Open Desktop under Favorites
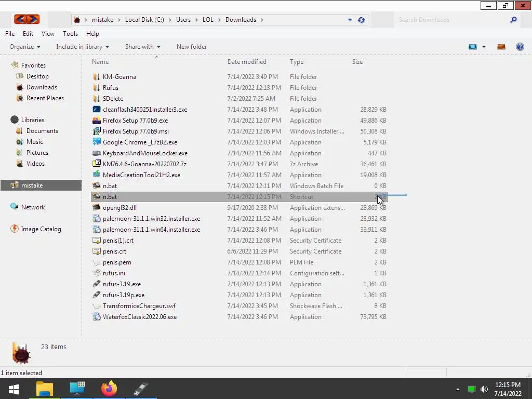The image size is (532, 399). coord(37,76)
